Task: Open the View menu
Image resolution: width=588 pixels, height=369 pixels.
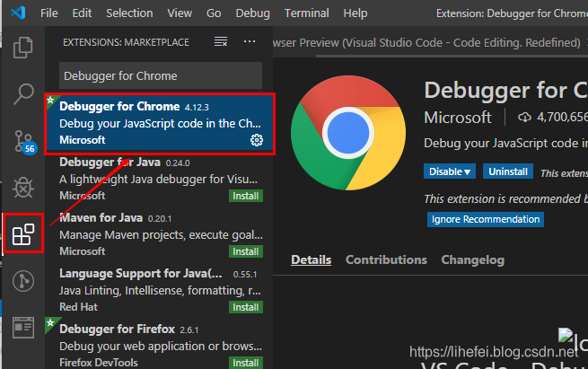Action: click(180, 13)
